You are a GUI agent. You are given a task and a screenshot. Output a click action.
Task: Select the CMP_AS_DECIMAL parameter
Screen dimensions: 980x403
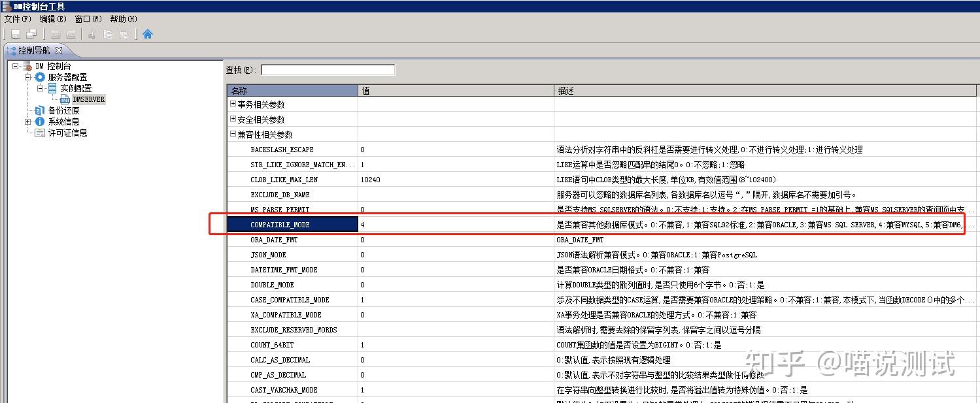[278, 375]
